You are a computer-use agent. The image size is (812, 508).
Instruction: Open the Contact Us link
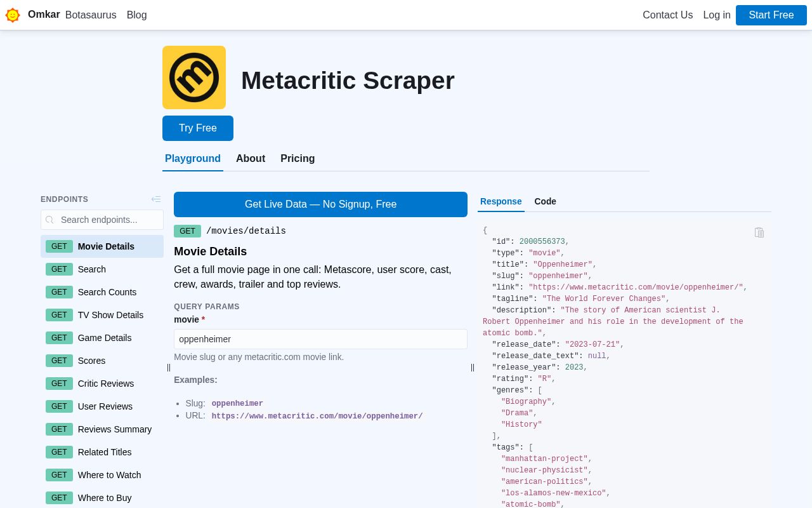[667, 15]
